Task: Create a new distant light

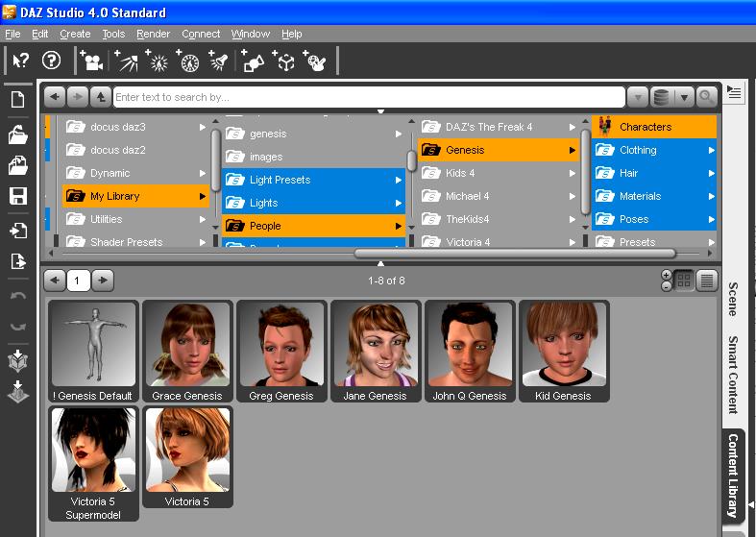Action: [127, 61]
